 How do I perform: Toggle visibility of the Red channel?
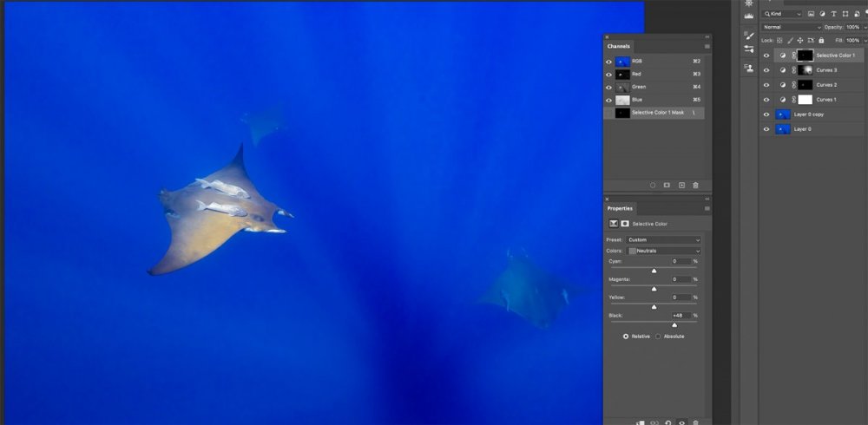click(609, 74)
